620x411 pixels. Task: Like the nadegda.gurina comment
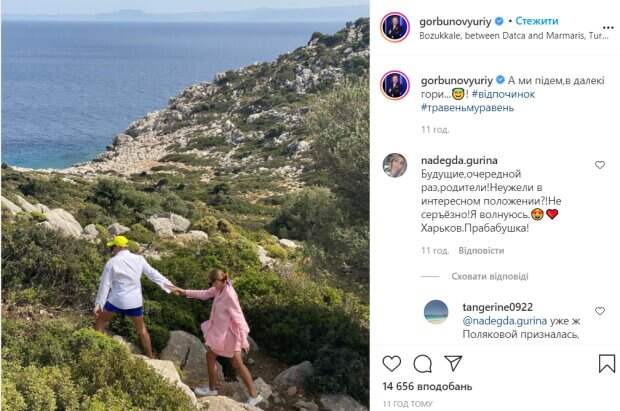pos(600,165)
